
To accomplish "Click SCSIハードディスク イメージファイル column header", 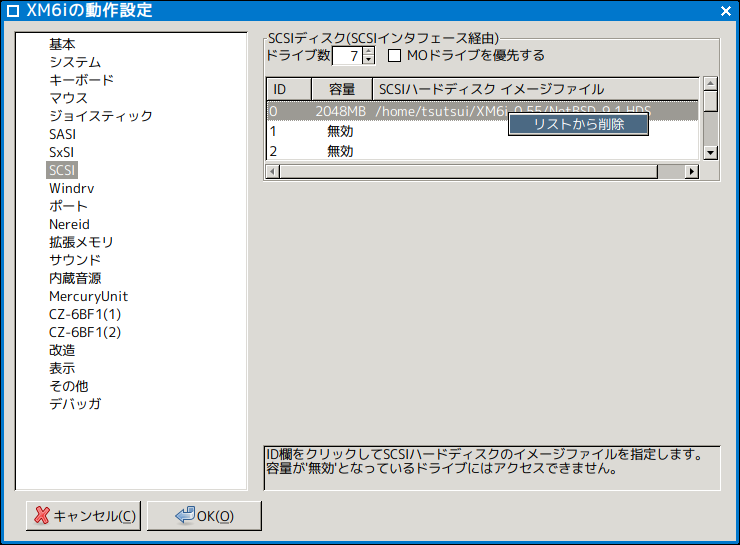I will click(x=536, y=89).
